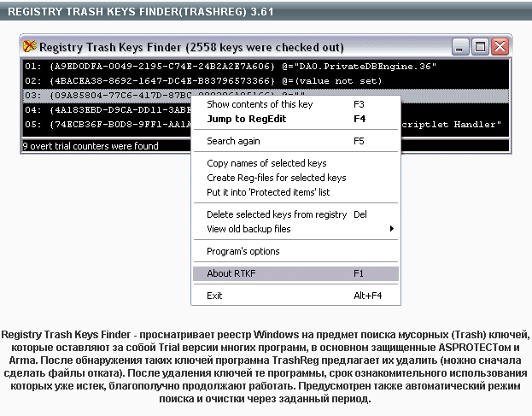Maximize the Registry Trash Keys Finder window
This screenshot has width=532, height=416.
480,47
